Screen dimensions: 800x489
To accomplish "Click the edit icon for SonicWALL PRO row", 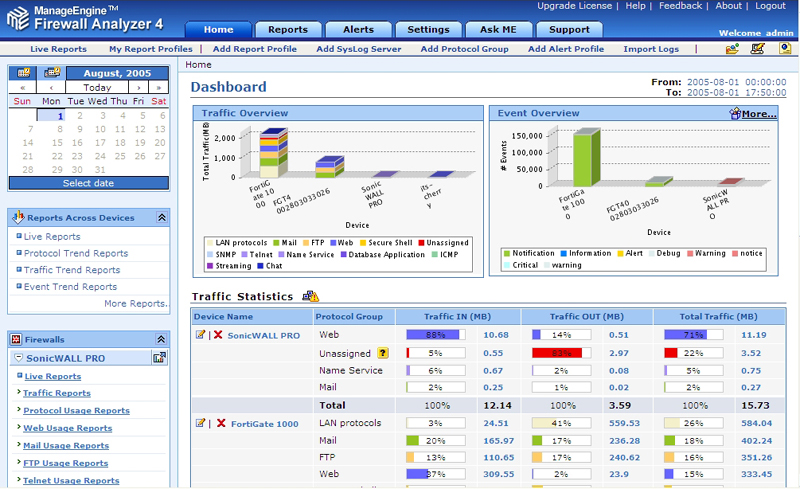I will (x=201, y=335).
